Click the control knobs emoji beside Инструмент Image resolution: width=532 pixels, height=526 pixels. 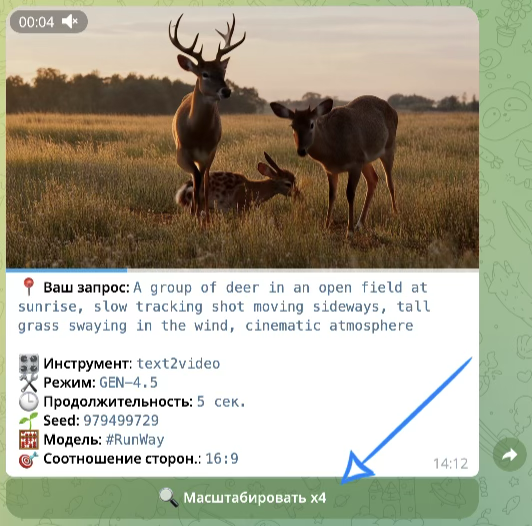29,364
